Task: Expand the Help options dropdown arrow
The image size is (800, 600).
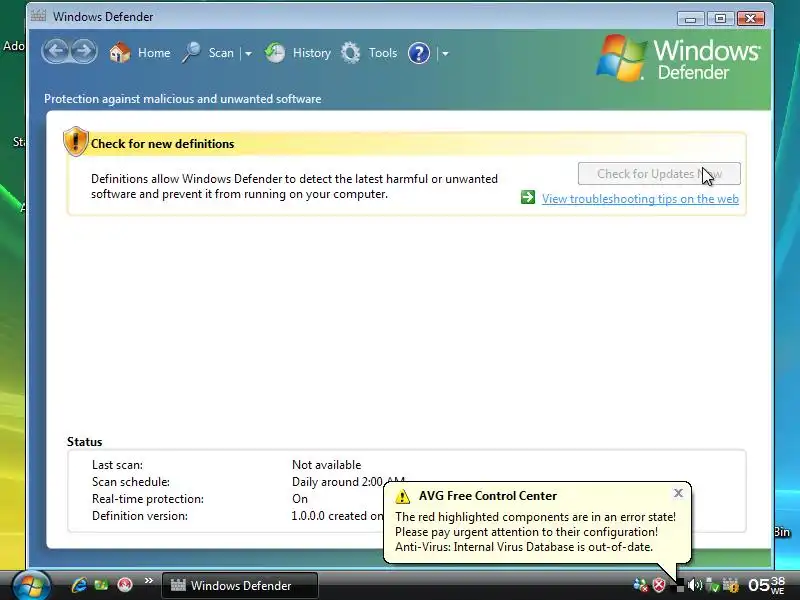Action: (445, 53)
